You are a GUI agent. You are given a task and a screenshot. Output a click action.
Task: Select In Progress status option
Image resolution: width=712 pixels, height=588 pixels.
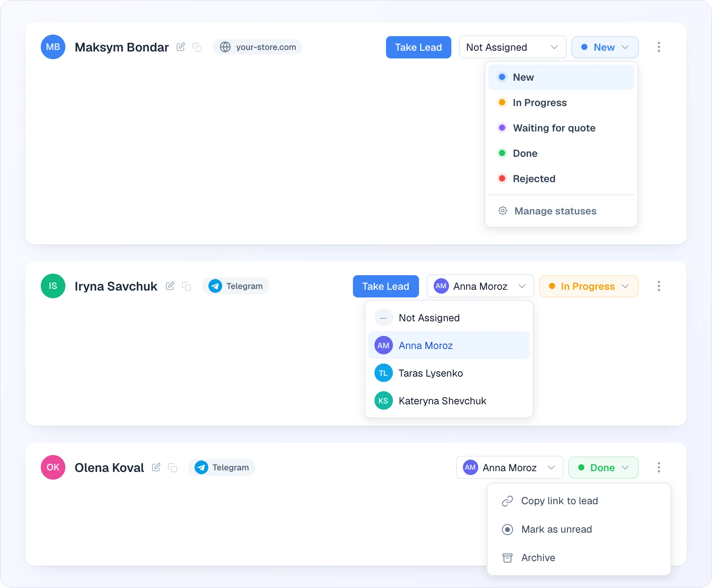[x=561, y=103]
